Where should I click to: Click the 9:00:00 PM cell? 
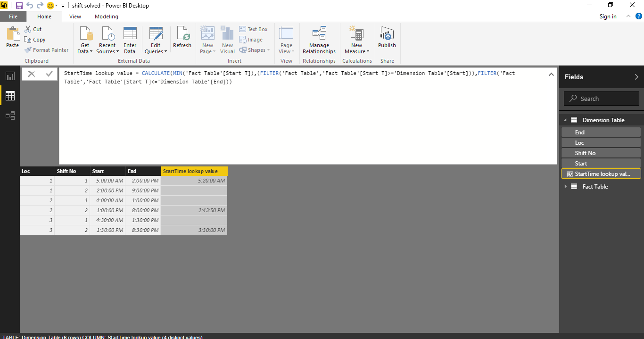coord(143,190)
